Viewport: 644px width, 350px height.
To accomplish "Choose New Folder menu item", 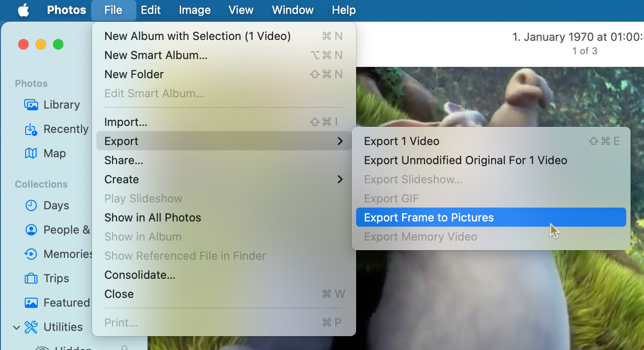I will click(x=224, y=74).
